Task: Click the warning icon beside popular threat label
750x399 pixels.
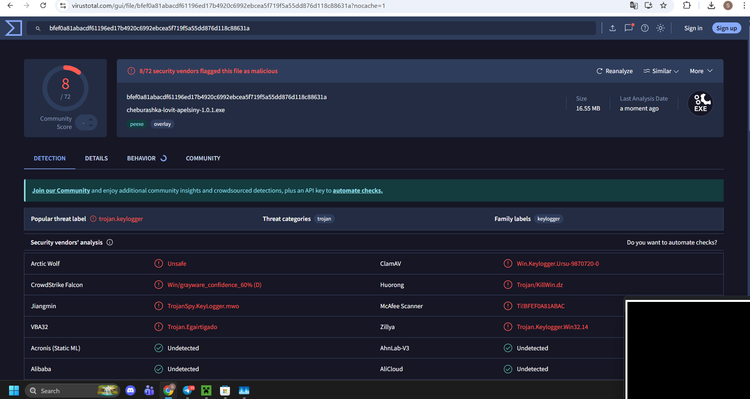Action: tap(93, 219)
